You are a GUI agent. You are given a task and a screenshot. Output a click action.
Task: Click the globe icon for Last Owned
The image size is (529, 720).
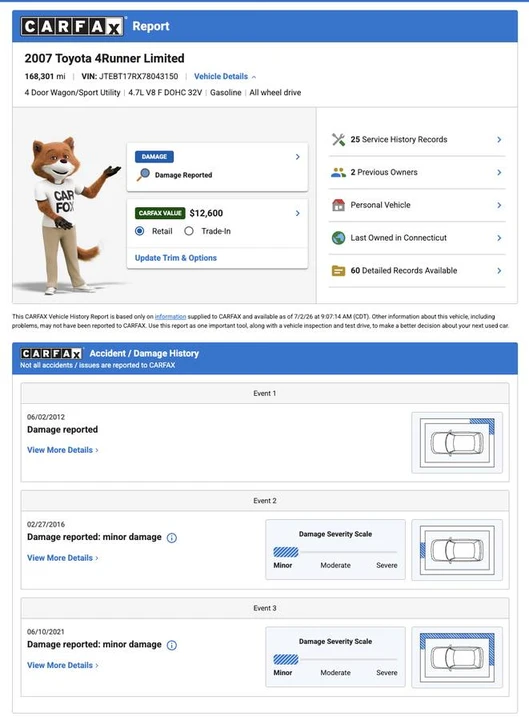click(x=338, y=238)
